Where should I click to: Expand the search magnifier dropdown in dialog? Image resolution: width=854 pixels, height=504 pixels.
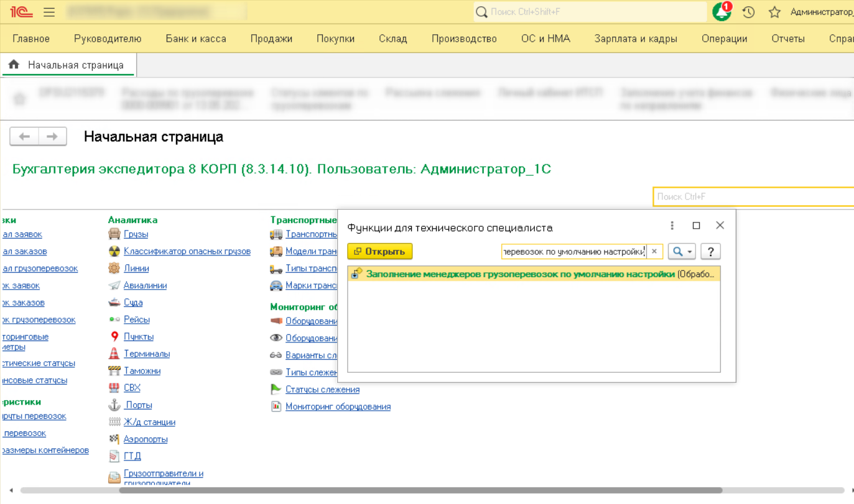[x=682, y=252]
